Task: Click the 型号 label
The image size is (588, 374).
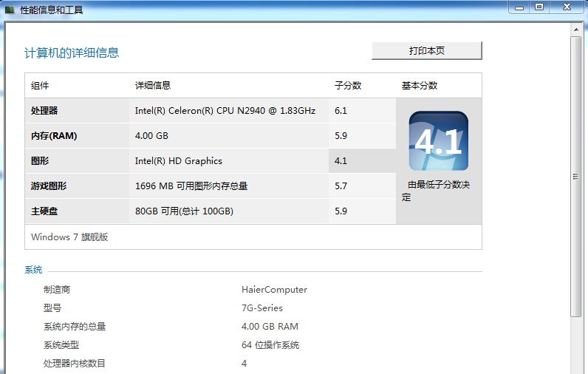Action: (x=52, y=308)
